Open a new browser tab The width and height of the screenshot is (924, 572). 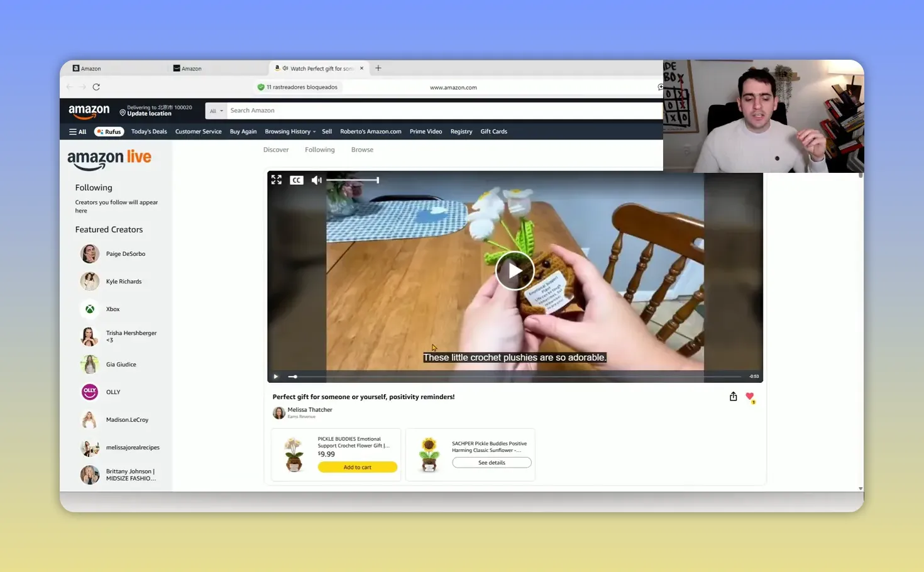[378, 68]
